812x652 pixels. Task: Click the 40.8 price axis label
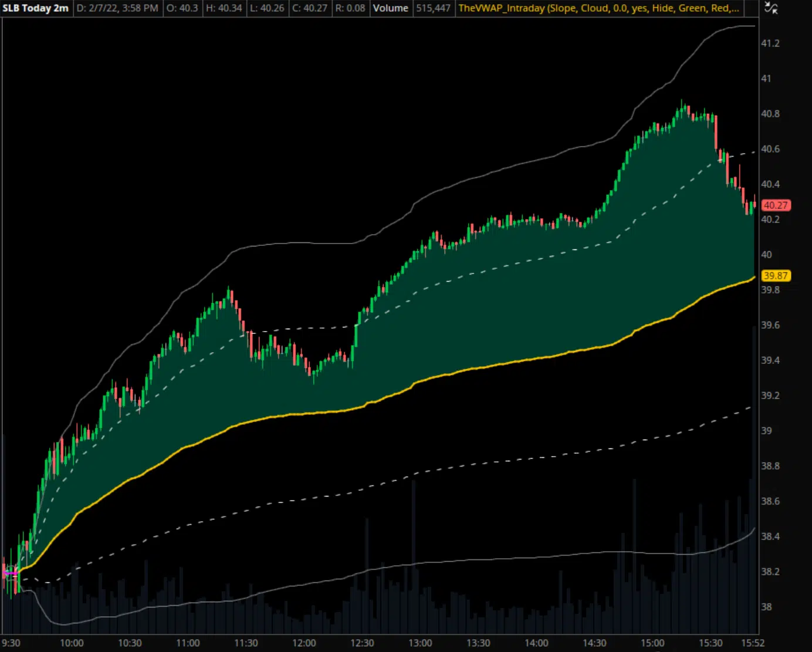coord(770,114)
